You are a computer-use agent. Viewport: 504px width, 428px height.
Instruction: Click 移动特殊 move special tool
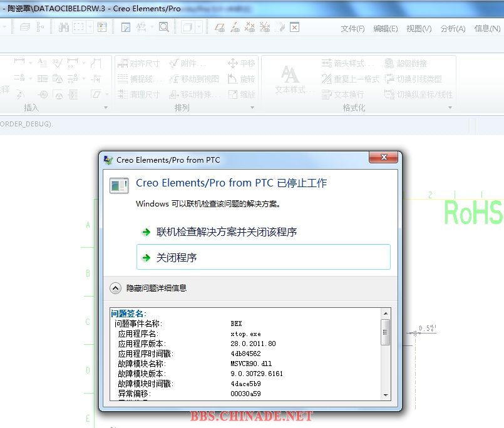[x=195, y=94]
